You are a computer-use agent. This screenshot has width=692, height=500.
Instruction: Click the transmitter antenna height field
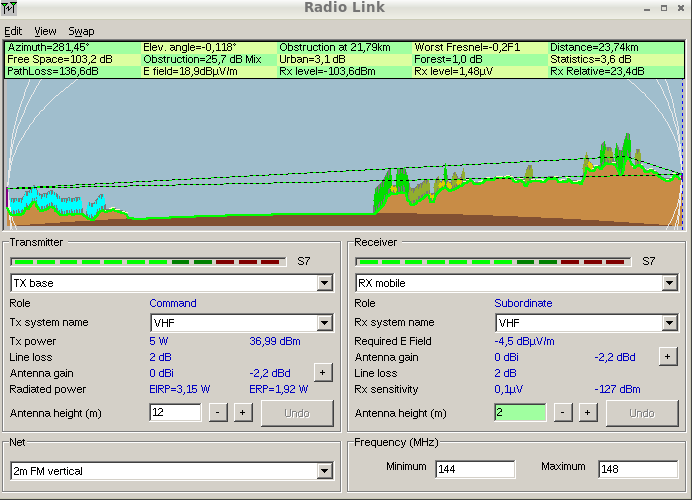[175, 413]
